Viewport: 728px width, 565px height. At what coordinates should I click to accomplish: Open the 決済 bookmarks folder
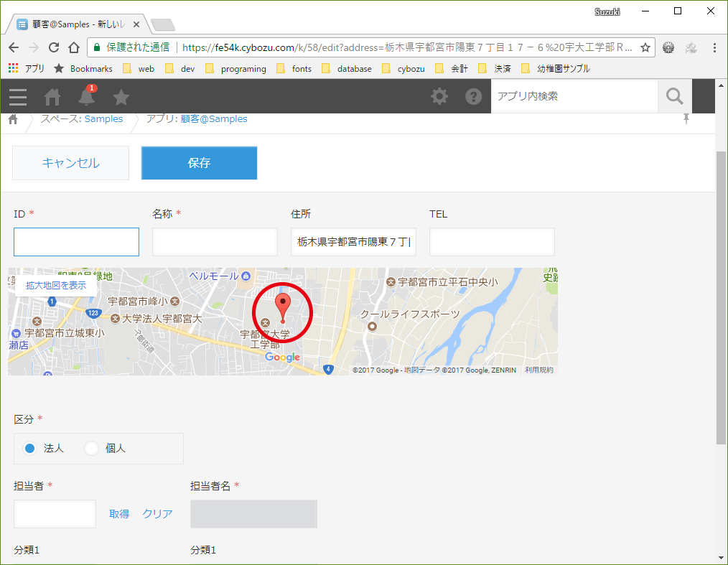click(x=495, y=69)
